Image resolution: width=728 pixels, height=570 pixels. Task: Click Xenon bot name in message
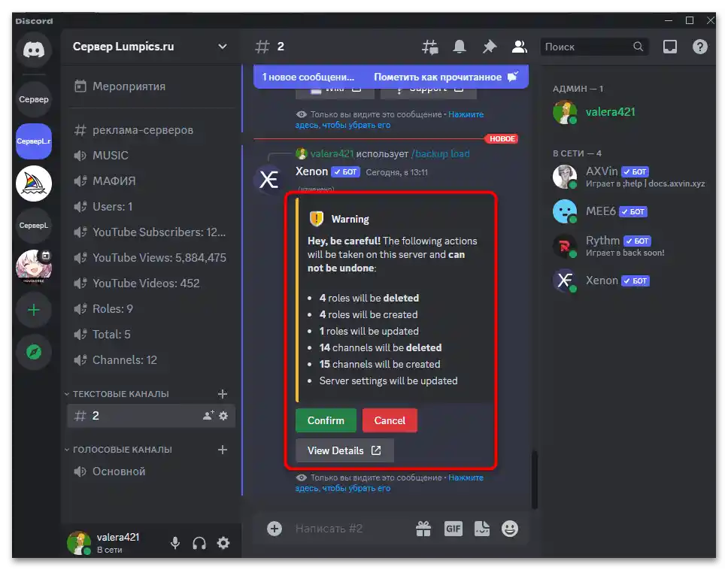point(311,171)
